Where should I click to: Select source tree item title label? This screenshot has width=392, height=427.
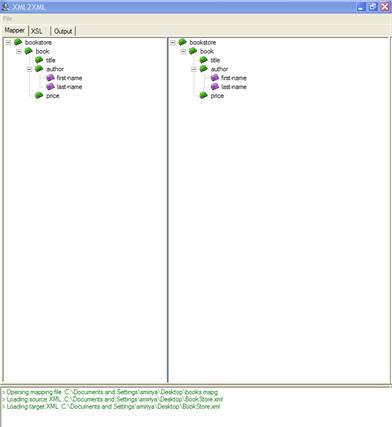coord(51,60)
